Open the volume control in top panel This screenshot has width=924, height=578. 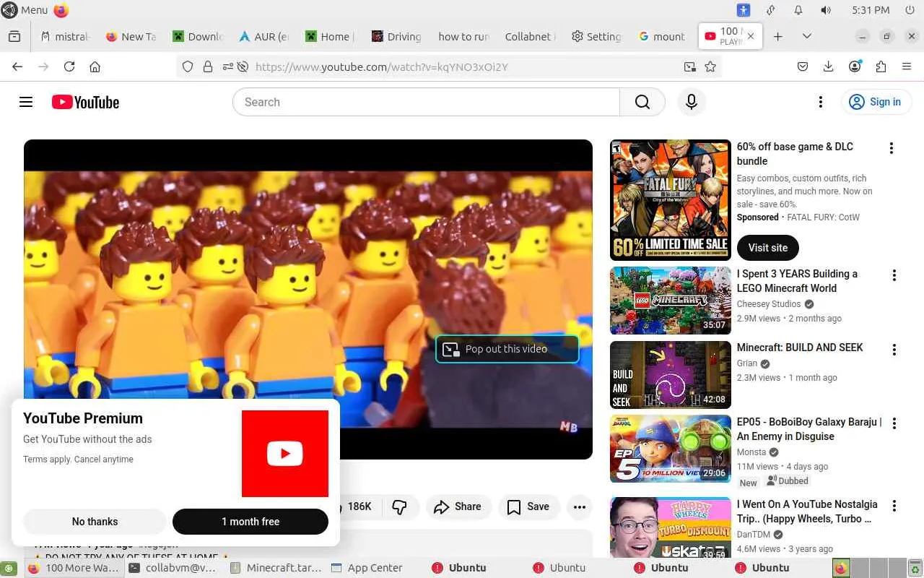click(826, 10)
